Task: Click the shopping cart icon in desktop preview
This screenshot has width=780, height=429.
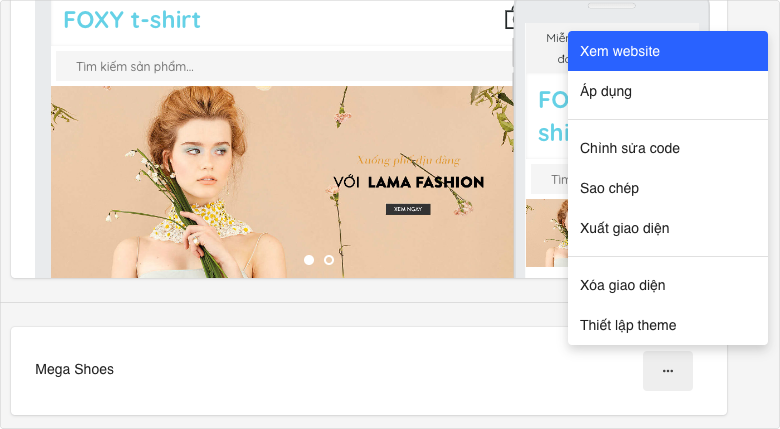Action: (509, 19)
